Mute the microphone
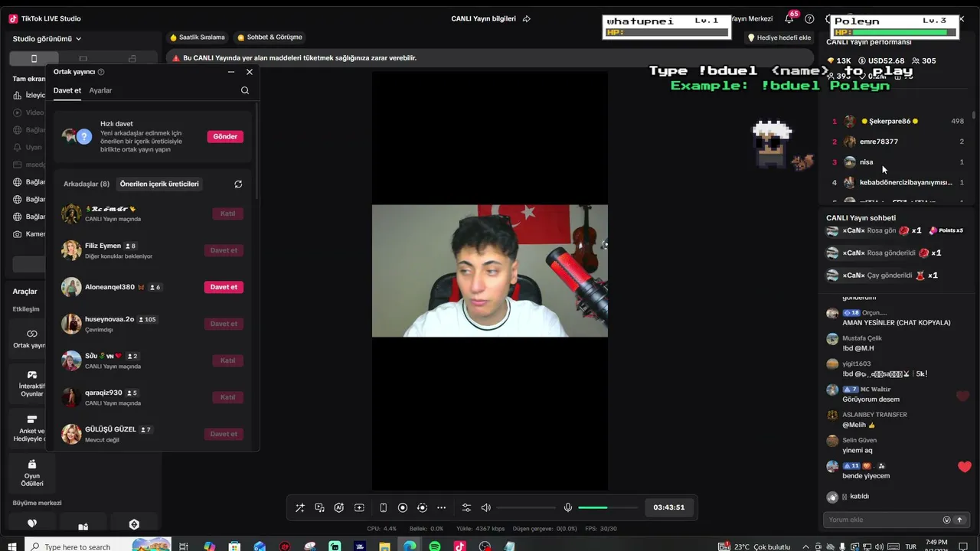The height and width of the screenshot is (551, 980). point(568,507)
